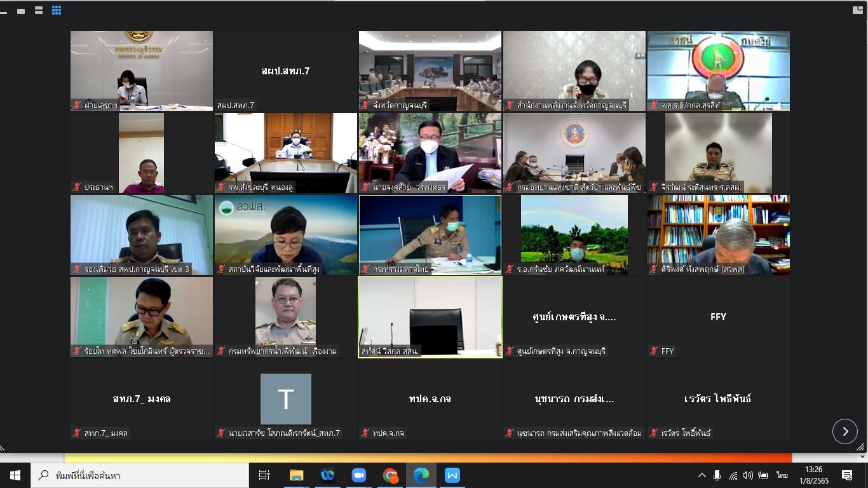Toggle mute icon on ทปค.จ.กจ tile

coord(365,433)
